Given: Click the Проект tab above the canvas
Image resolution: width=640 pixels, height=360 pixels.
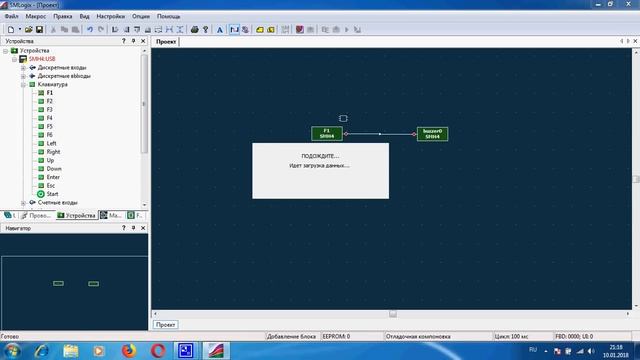Looking at the screenshot, I should (166, 42).
